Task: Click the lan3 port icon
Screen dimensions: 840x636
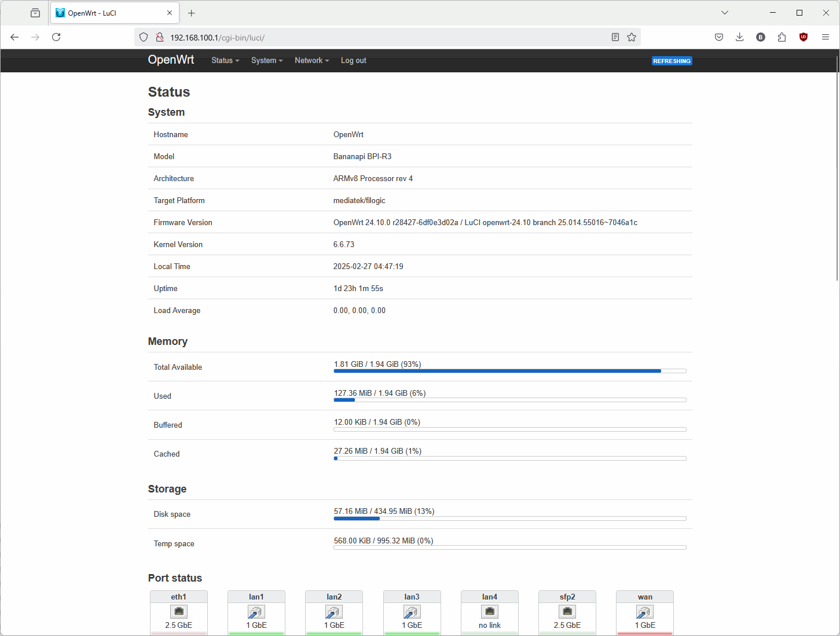Action: click(412, 612)
